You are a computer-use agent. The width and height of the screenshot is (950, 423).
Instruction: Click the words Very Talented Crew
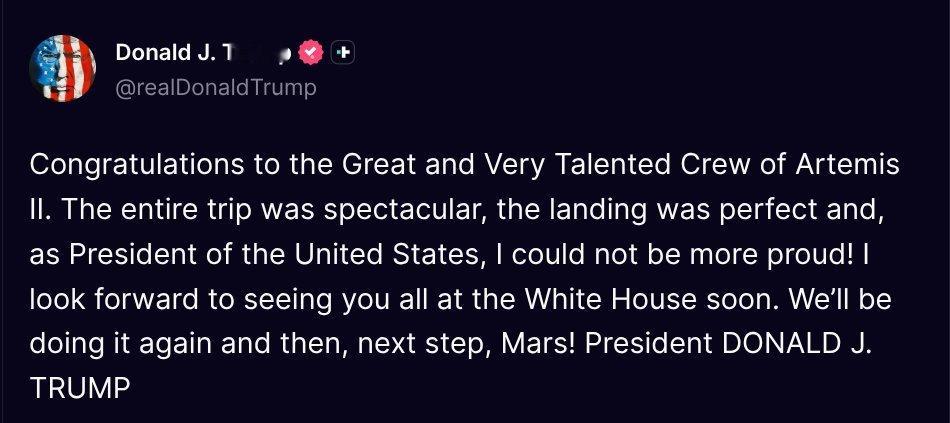point(611,164)
